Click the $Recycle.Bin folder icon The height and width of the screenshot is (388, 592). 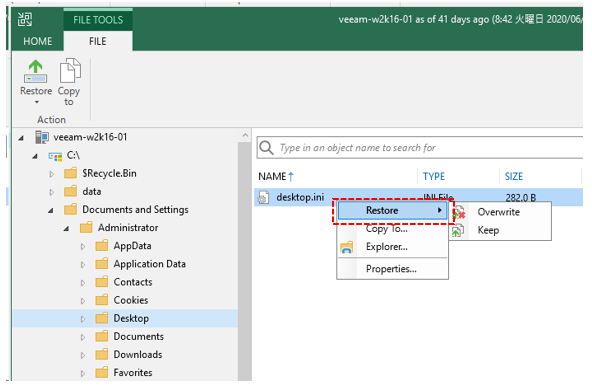pos(70,173)
